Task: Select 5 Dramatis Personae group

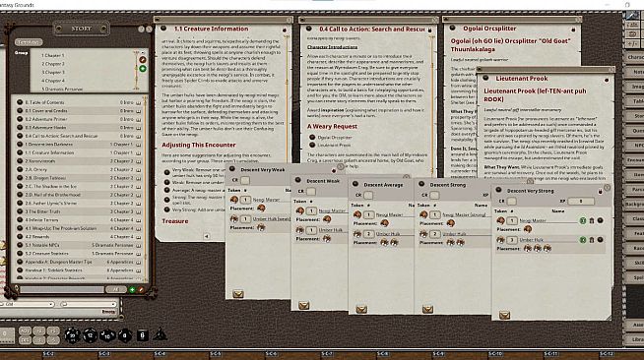Action: [x=62, y=89]
